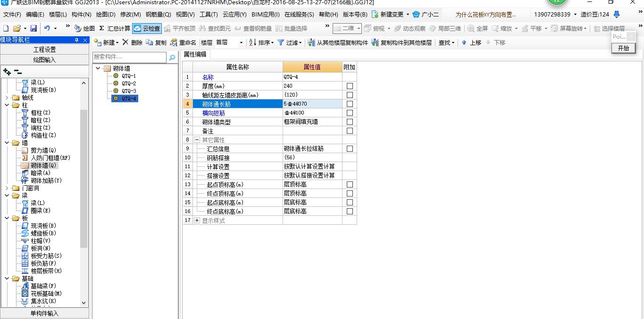Click the 开始 button
This screenshot has width=644, height=319.
pos(623,48)
